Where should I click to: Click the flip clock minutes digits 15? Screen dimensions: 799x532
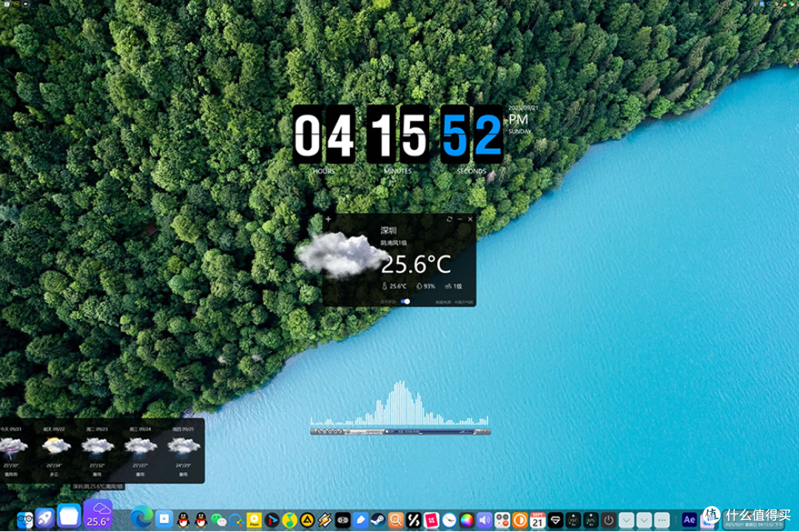[398, 135]
